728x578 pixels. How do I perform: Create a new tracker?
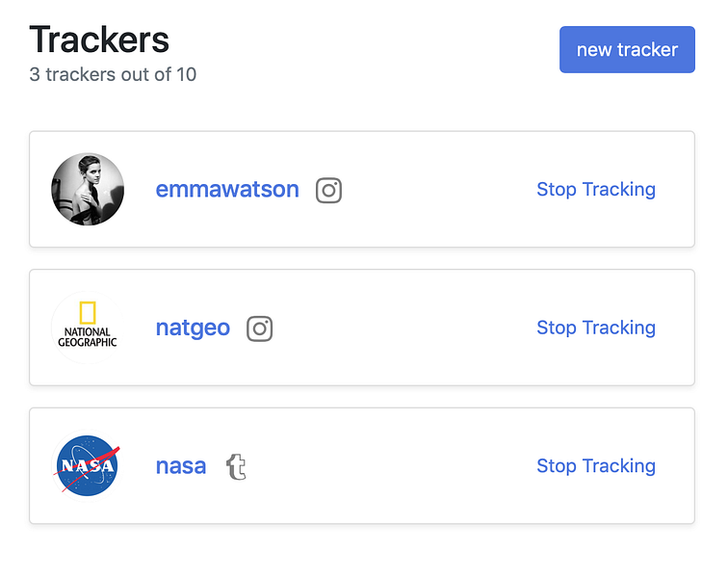tap(627, 50)
